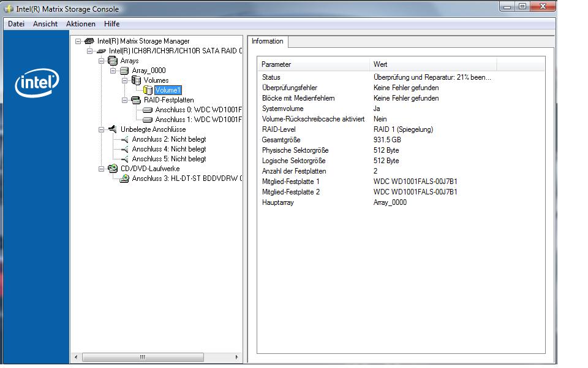Open the Hilfe menu

(x=111, y=24)
